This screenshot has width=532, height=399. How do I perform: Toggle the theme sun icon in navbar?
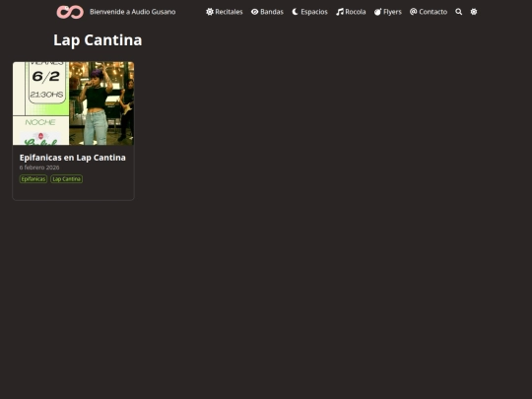(x=474, y=12)
